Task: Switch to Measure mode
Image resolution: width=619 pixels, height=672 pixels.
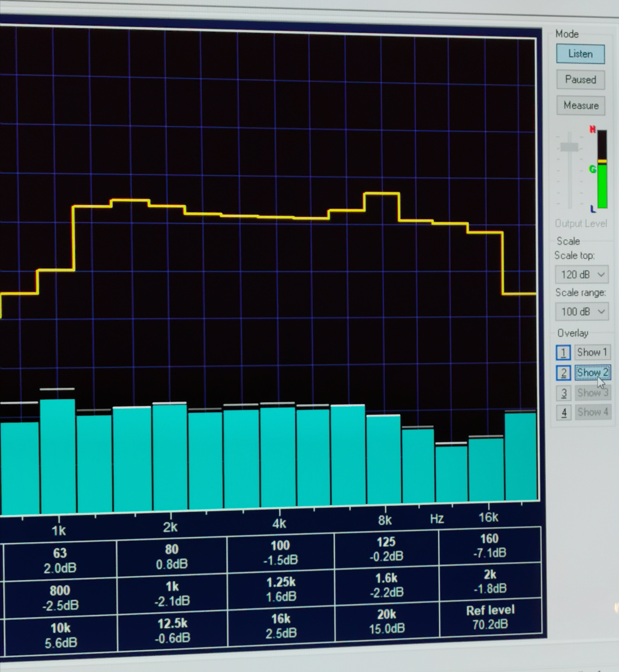Action: pos(581,106)
